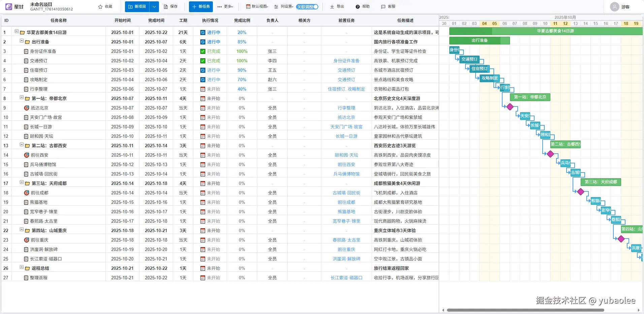The width and height of the screenshot is (644, 314).
Task: Click the 前置任务 column header
Action: coord(346,21)
